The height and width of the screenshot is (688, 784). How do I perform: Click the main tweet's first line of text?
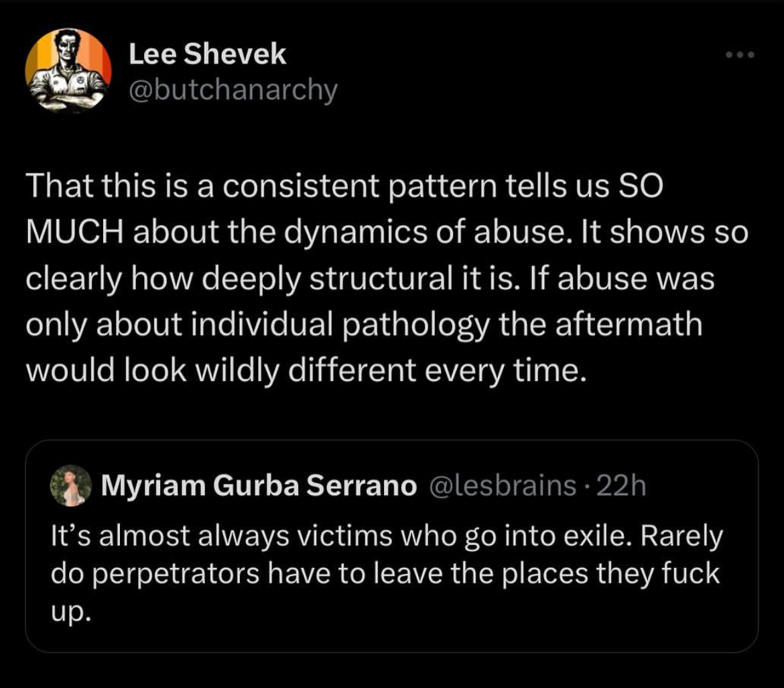click(x=343, y=188)
